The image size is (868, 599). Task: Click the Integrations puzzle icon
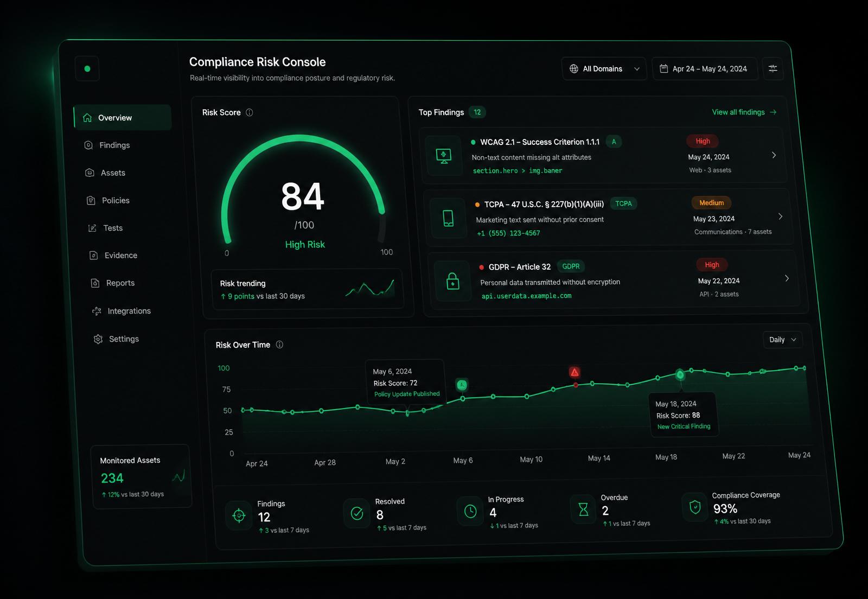coord(97,311)
